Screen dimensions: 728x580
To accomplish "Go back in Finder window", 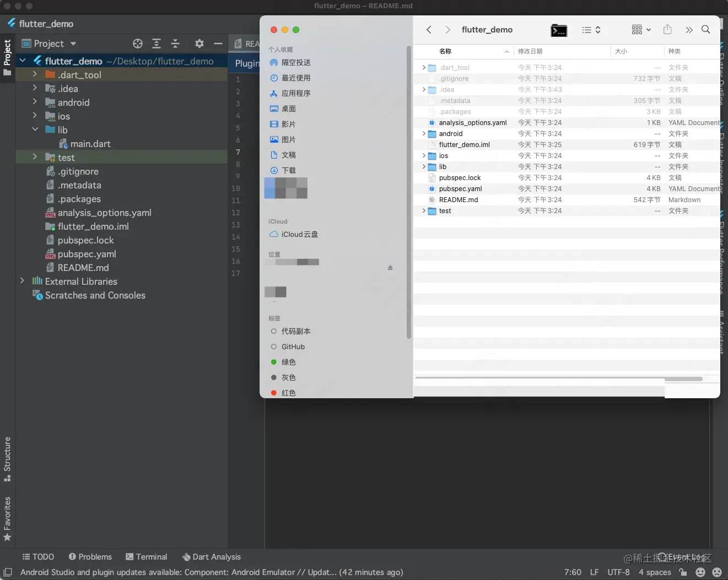I will point(429,30).
